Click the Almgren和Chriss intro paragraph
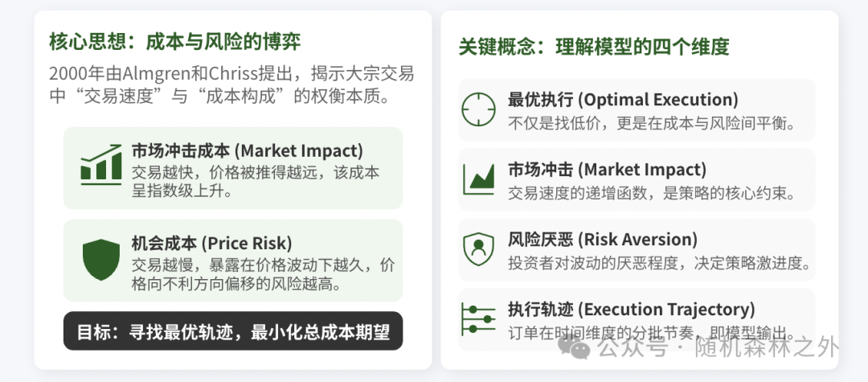Viewport: 868px width, 382px height. coord(231,85)
